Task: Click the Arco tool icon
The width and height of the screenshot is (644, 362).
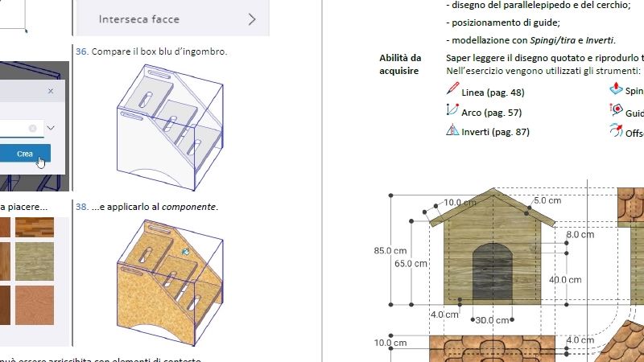Action: [x=452, y=109]
